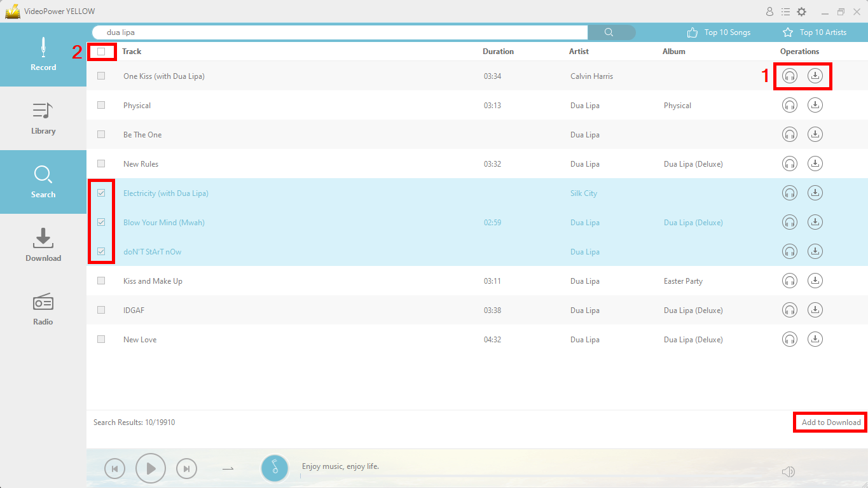Switch to the Search section
The height and width of the screenshot is (488, 868).
coord(43,182)
